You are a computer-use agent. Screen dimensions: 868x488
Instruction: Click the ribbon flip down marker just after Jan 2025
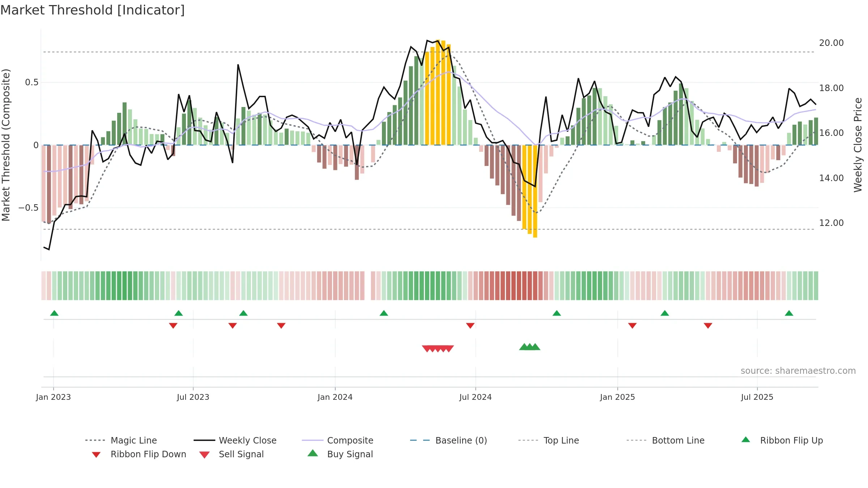point(632,326)
